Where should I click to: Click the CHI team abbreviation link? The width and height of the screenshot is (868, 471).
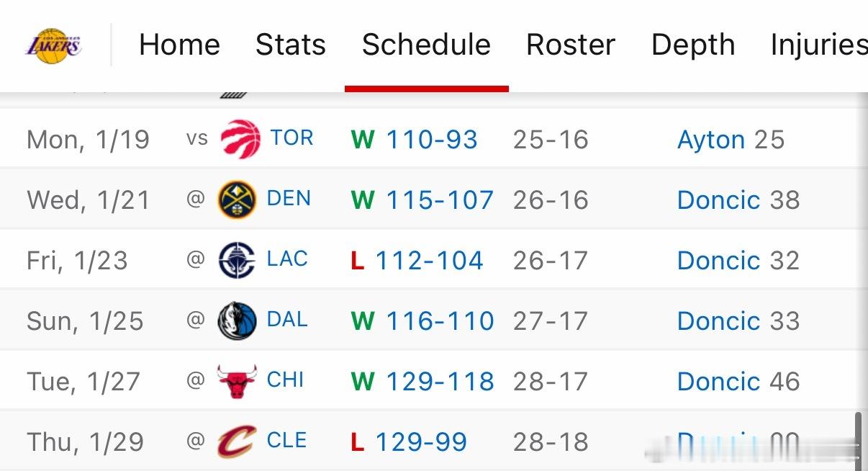(x=285, y=380)
